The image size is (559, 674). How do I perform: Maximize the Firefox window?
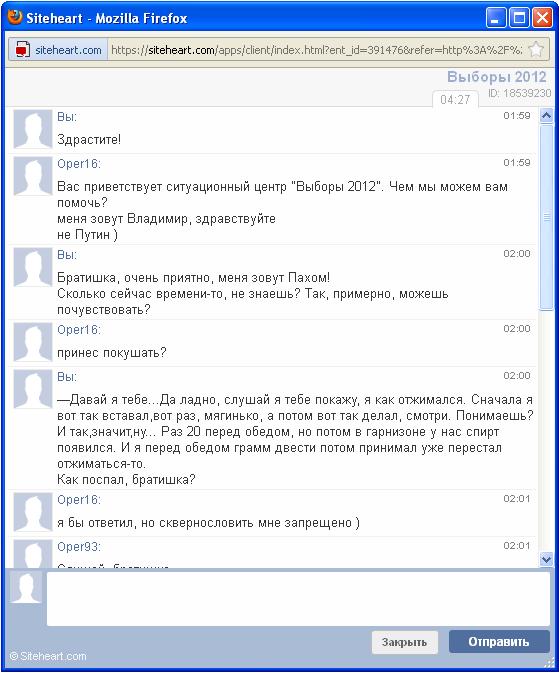click(x=519, y=18)
